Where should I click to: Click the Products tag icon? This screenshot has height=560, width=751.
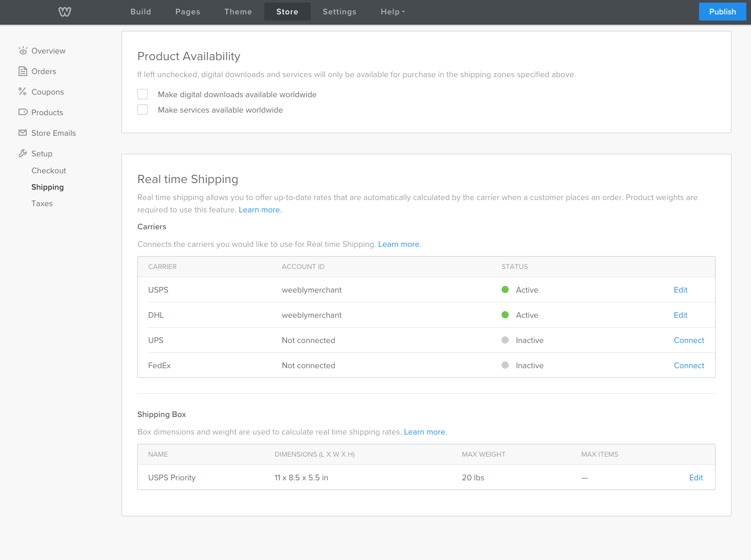[23, 112]
